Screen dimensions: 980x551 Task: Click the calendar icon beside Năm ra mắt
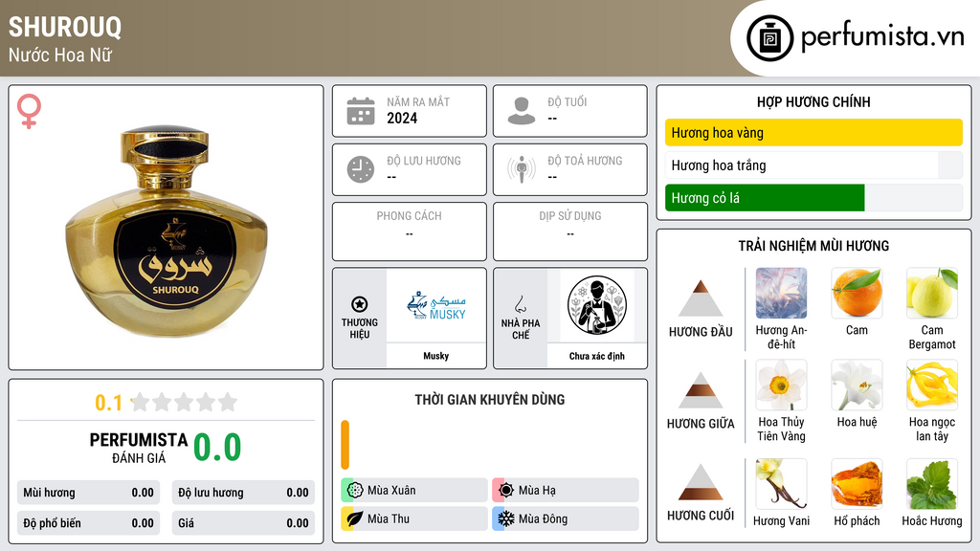361,111
